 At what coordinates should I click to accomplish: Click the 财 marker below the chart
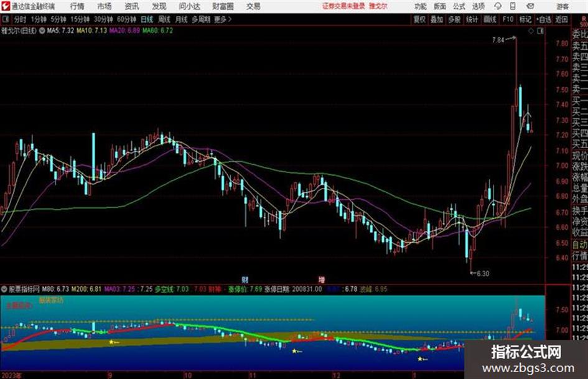click(245, 279)
